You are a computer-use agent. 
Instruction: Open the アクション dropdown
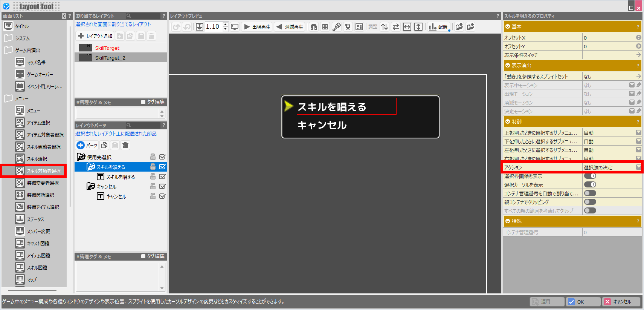pos(638,167)
